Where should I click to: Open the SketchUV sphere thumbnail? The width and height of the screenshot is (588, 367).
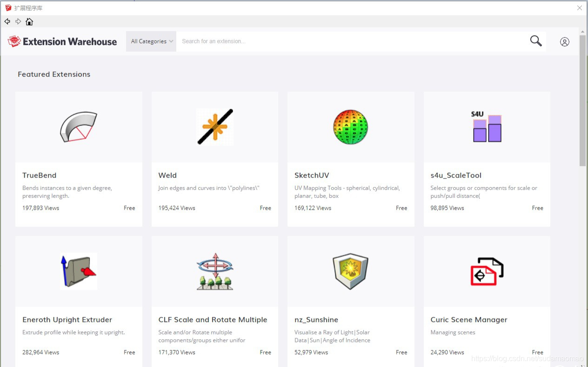coord(351,127)
